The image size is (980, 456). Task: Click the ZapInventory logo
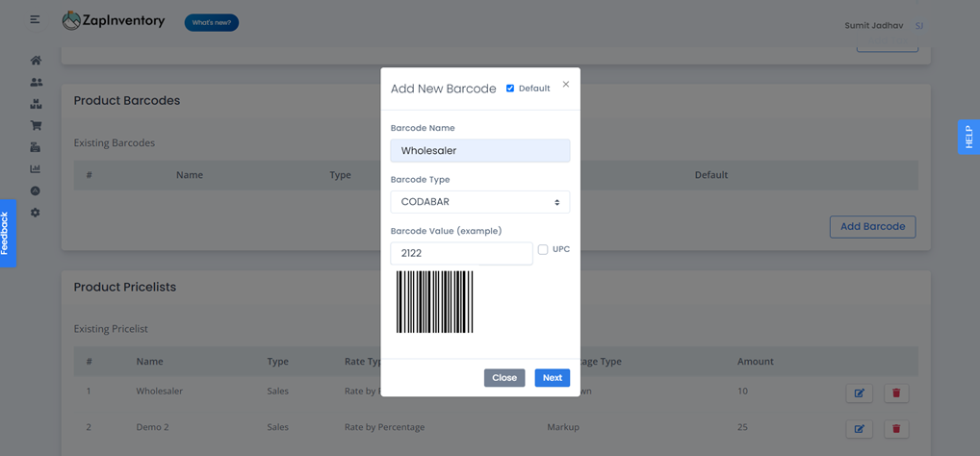[114, 21]
